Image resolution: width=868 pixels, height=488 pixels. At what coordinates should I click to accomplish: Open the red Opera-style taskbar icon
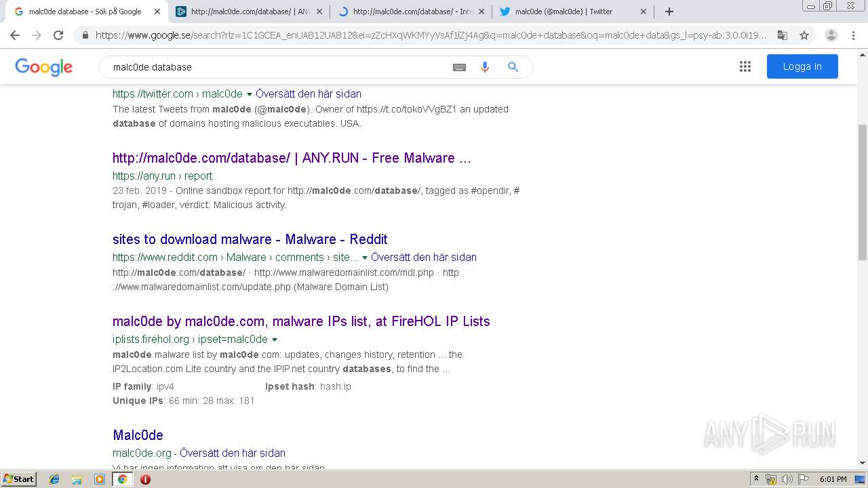145,479
